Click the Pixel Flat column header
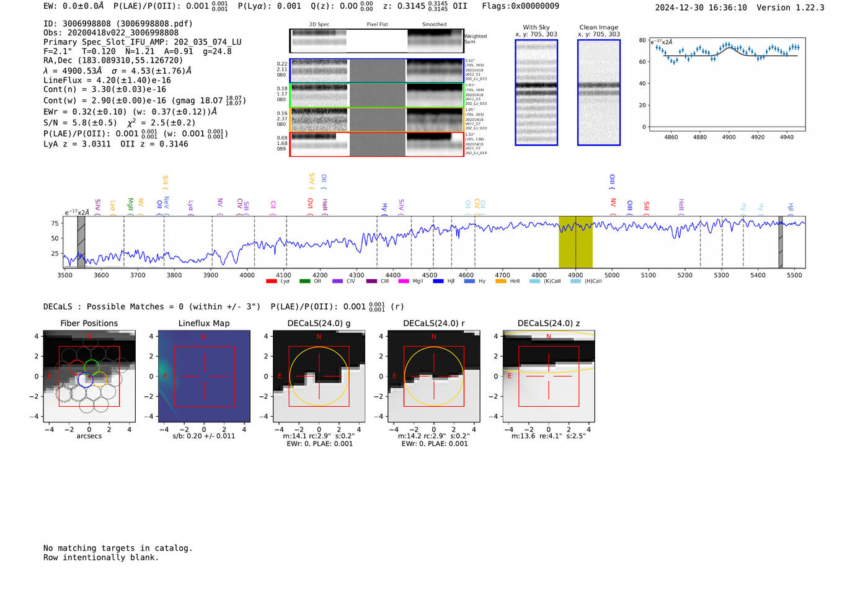868x591 pixels. tap(377, 25)
